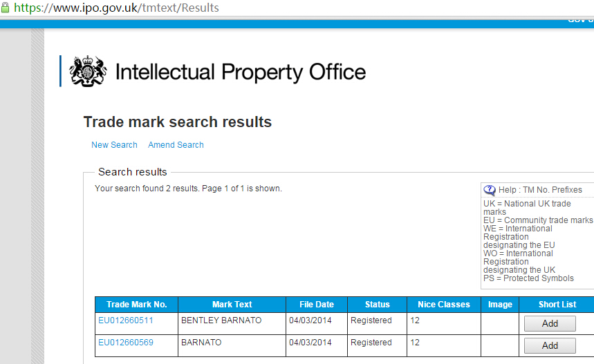The width and height of the screenshot is (594, 364).
Task: Click the secure padlock icon in address bar
Action: pyautogui.click(x=5, y=8)
